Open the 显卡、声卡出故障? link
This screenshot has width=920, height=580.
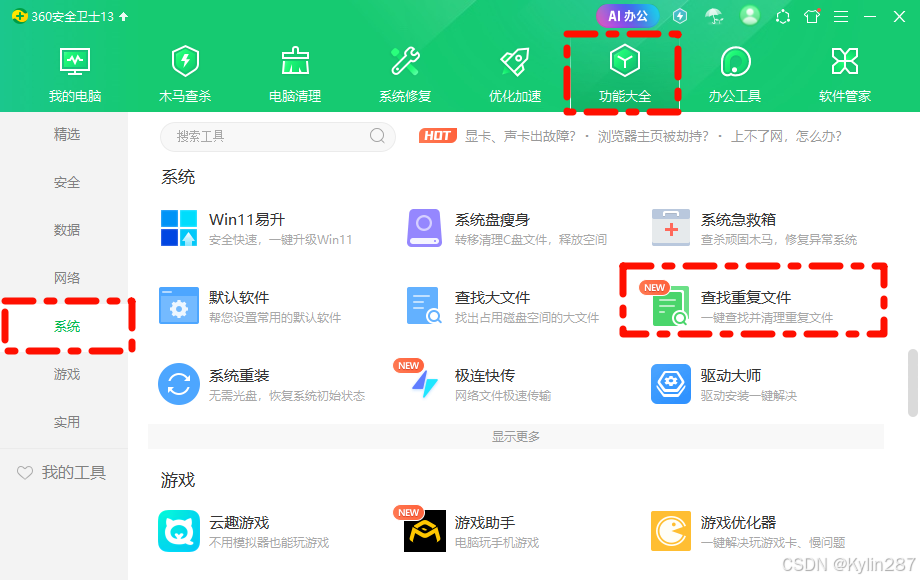[520, 137]
